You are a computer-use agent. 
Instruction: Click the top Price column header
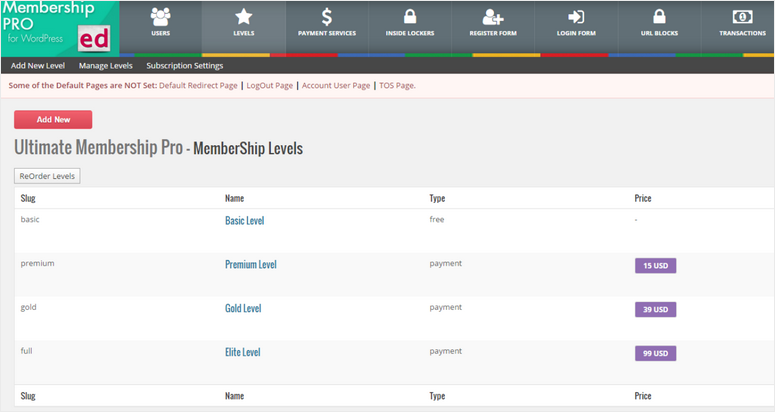pyautogui.click(x=643, y=198)
